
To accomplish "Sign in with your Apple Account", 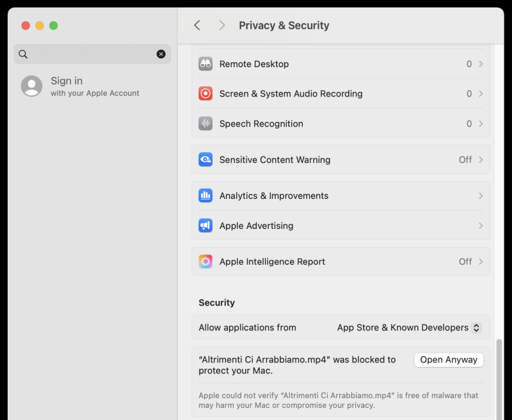I will 95,86.
